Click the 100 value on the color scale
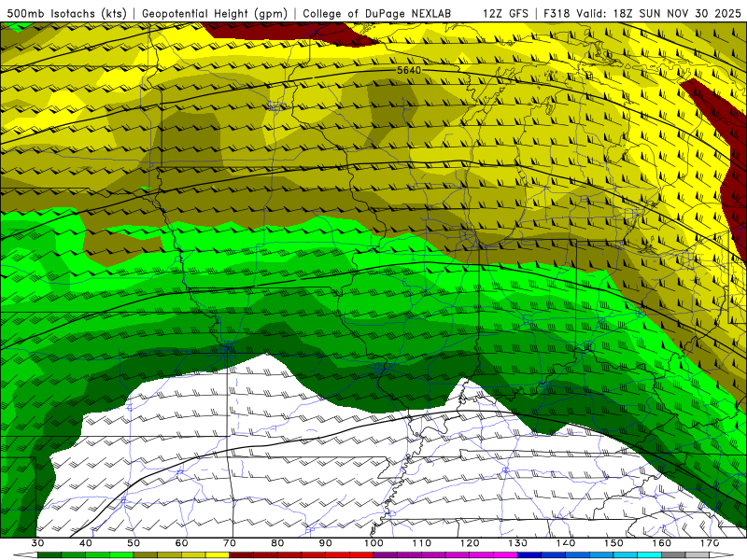The image size is (747, 560). coord(374,543)
